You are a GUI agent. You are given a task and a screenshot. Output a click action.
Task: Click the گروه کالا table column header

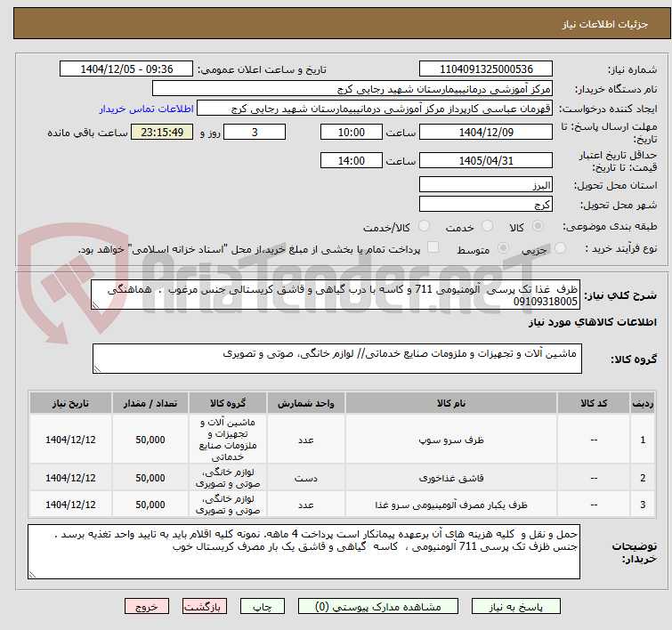[228, 403]
